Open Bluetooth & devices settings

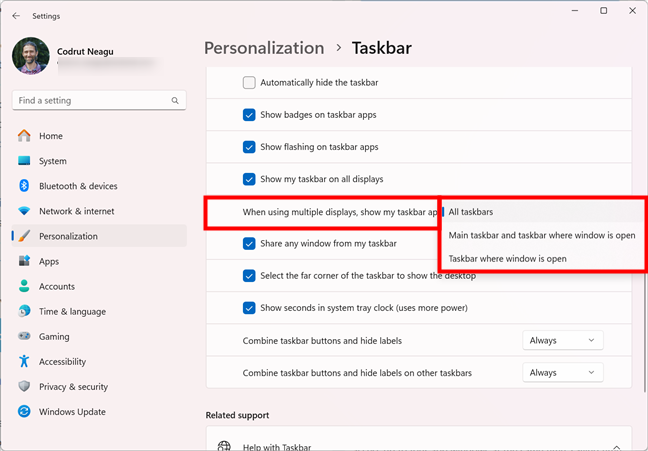[x=99, y=186]
